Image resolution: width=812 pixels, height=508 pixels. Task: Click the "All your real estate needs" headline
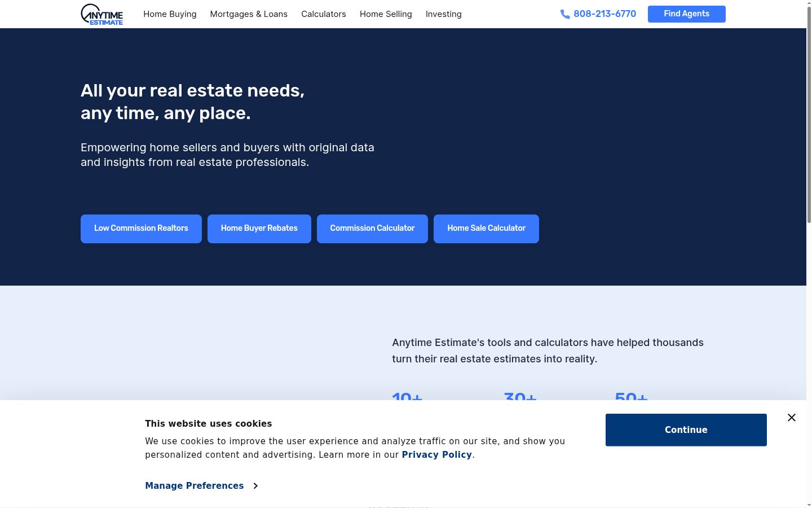point(193,102)
